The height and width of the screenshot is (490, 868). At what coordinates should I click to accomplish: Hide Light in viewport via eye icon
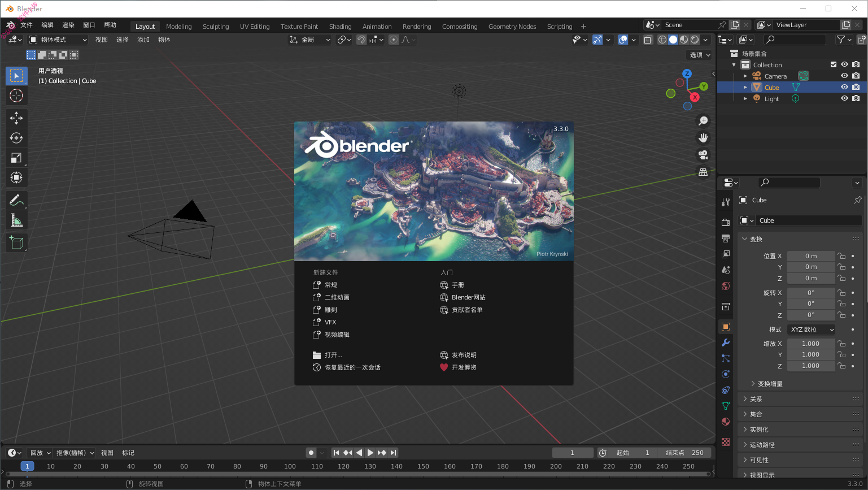pyautogui.click(x=844, y=98)
